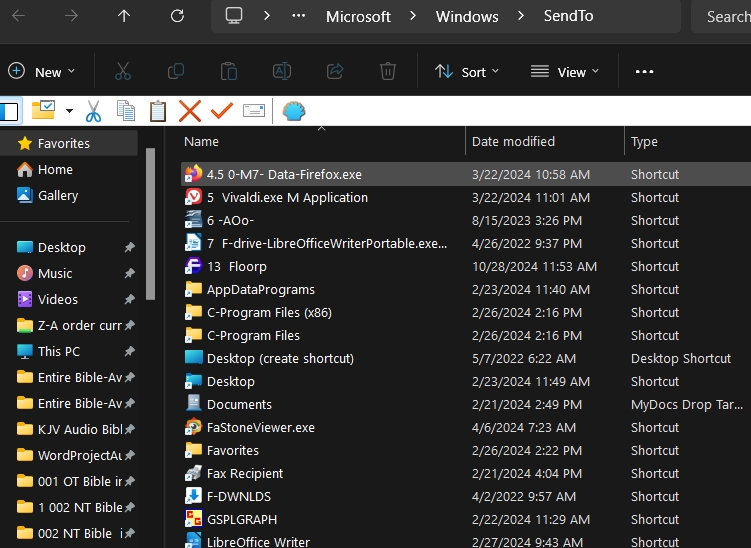
Task: Select the SendTo breadcrumb in address bar
Action: 569,16
